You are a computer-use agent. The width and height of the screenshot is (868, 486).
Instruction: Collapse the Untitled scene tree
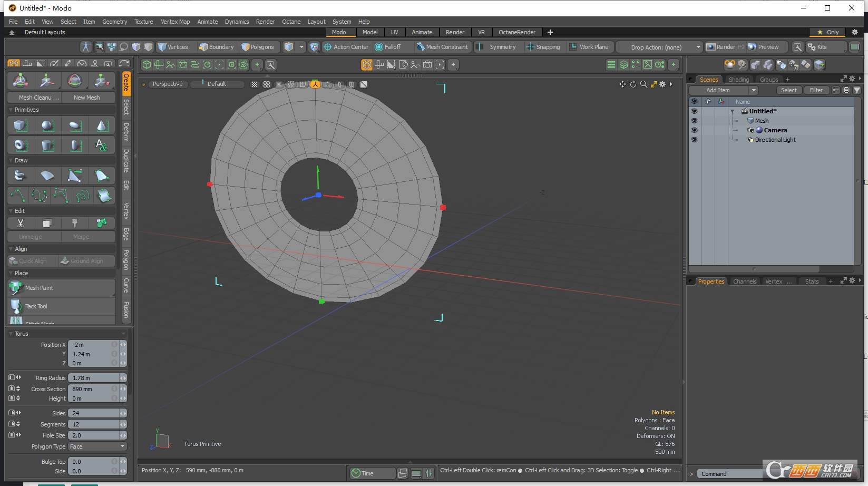click(x=732, y=111)
